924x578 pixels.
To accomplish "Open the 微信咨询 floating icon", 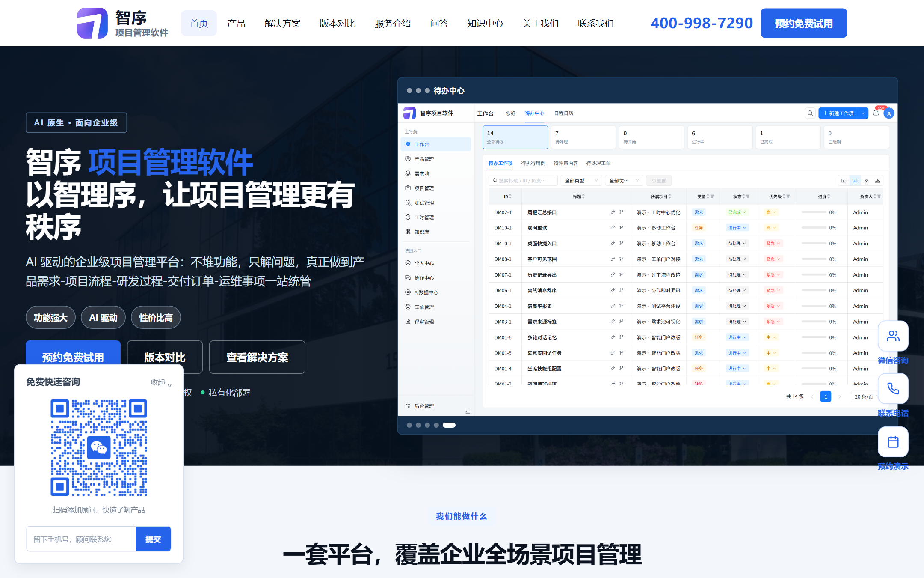I will 893,336.
